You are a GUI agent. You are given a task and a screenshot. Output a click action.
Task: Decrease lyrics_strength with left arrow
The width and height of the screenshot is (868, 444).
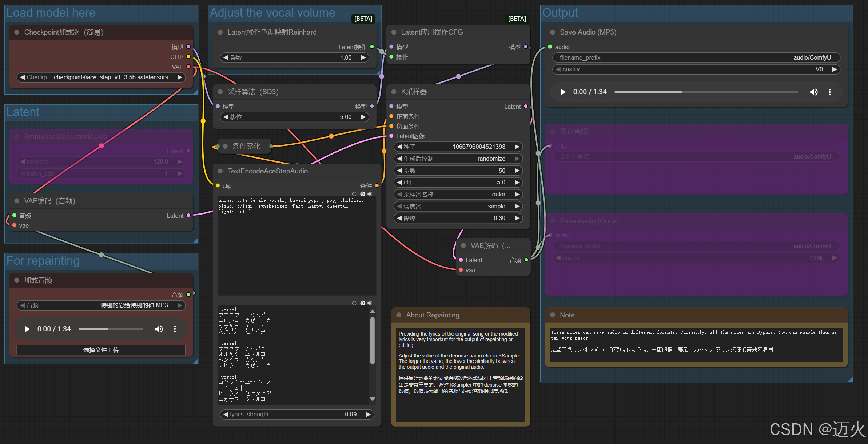226,414
